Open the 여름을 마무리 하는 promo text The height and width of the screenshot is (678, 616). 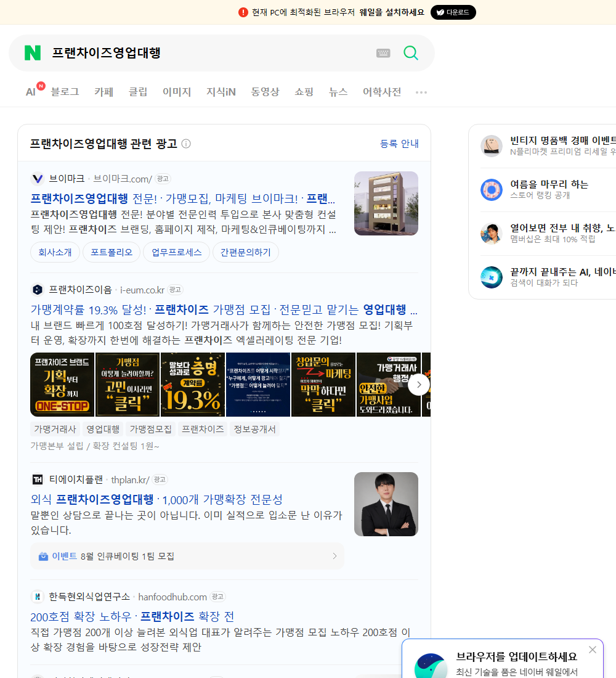click(549, 184)
